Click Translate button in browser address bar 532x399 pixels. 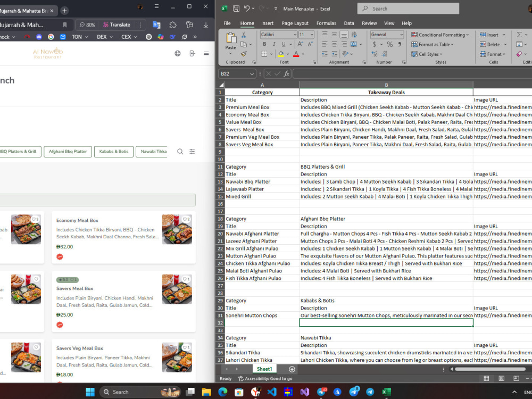pyautogui.click(x=117, y=25)
